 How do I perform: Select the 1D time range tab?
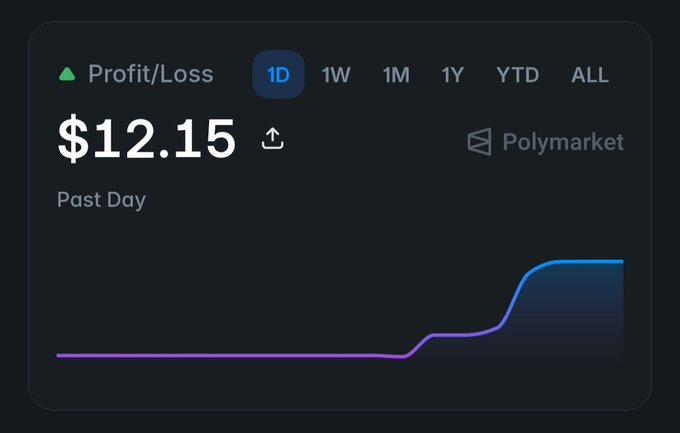tap(278, 75)
